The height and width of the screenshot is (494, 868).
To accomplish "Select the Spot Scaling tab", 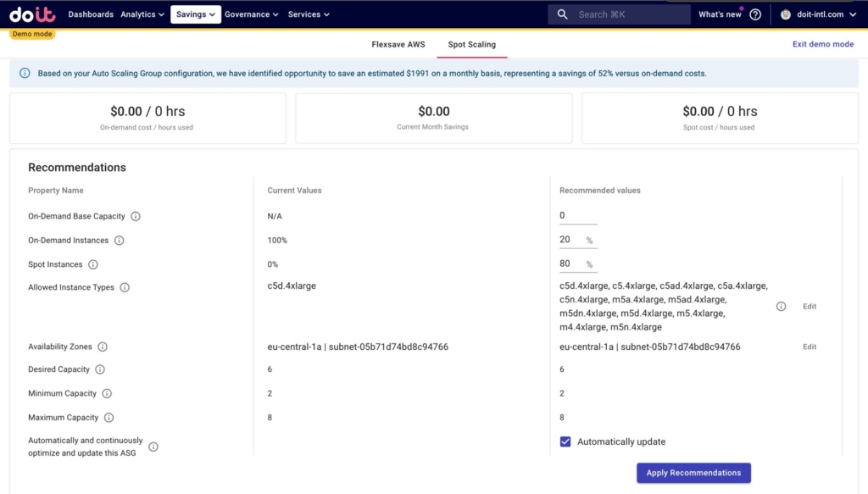I will click(x=471, y=44).
